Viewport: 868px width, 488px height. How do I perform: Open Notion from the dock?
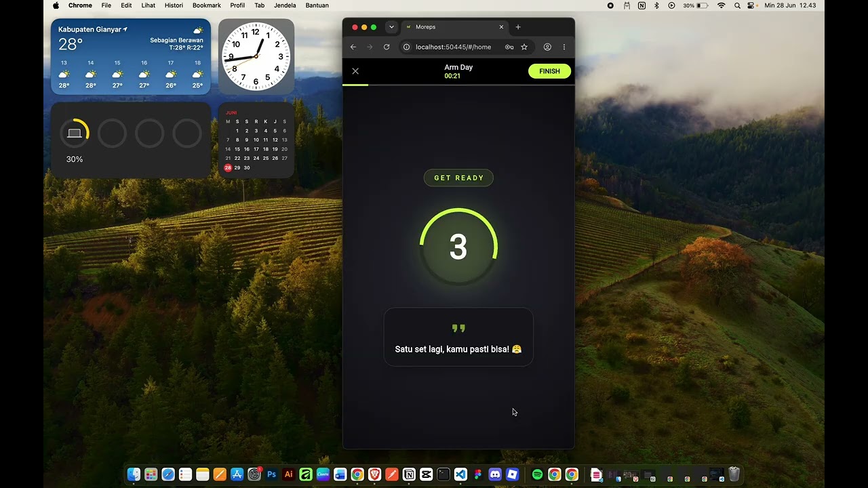point(409,474)
